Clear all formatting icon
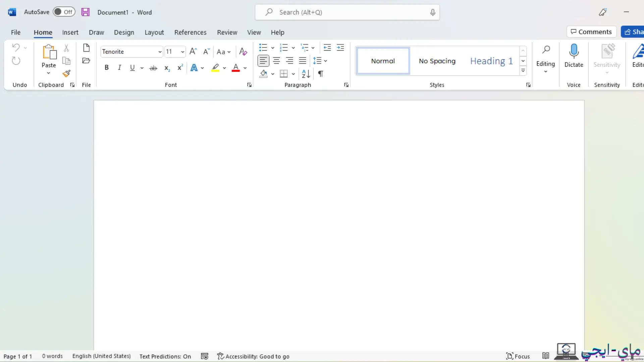The image size is (644, 362). pos(243,52)
